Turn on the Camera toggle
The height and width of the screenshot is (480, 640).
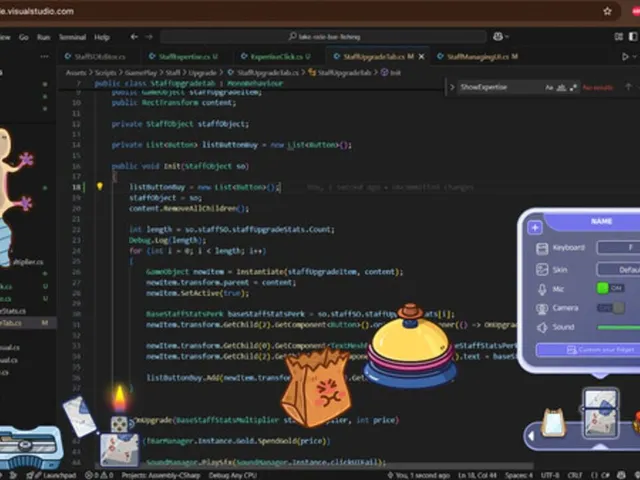click(611, 308)
